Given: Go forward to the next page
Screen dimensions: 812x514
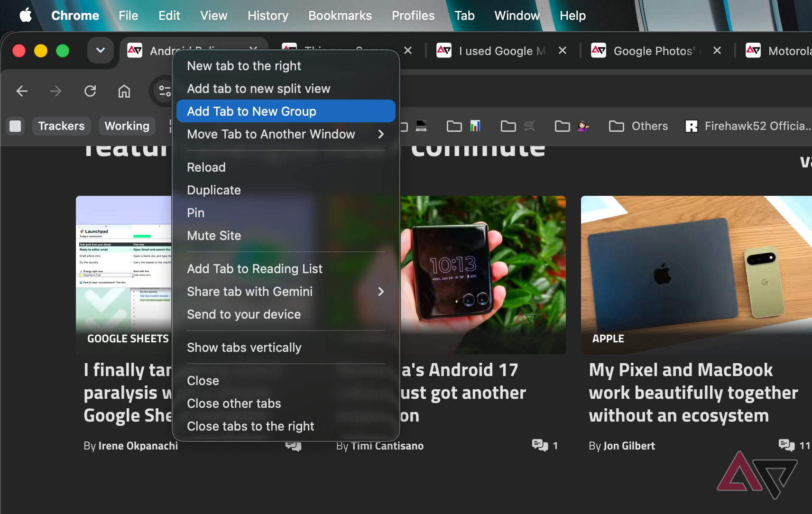Looking at the screenshot, I should (56, 91).
